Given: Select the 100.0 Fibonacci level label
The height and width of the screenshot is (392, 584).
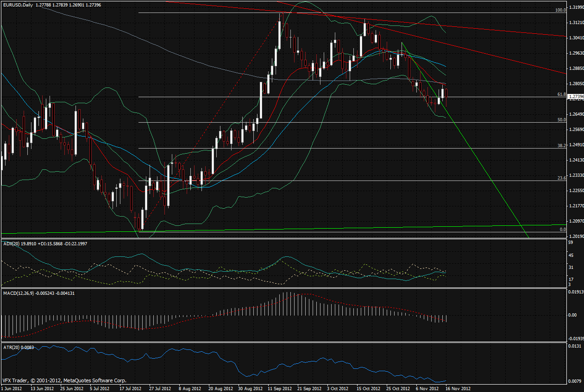Looking at the screenshot, I should coord(560,10).
